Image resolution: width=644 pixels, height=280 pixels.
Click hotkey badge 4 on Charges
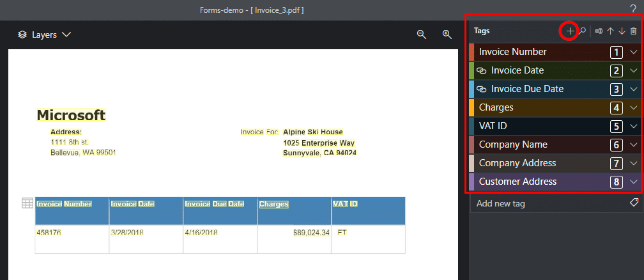[616, 108]
